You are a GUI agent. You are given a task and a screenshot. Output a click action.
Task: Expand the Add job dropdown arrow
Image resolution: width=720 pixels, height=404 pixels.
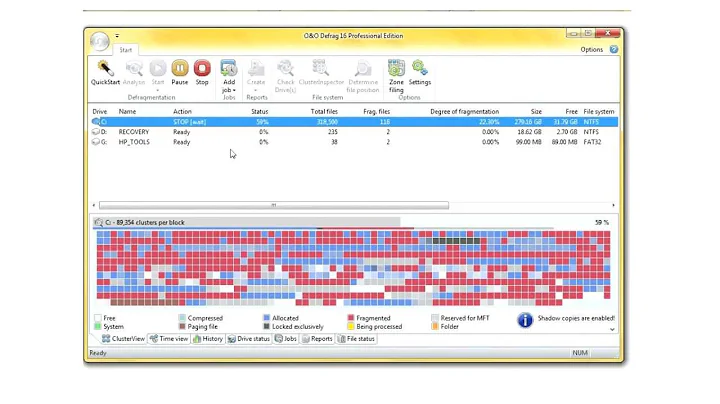(x=234, y=90)
